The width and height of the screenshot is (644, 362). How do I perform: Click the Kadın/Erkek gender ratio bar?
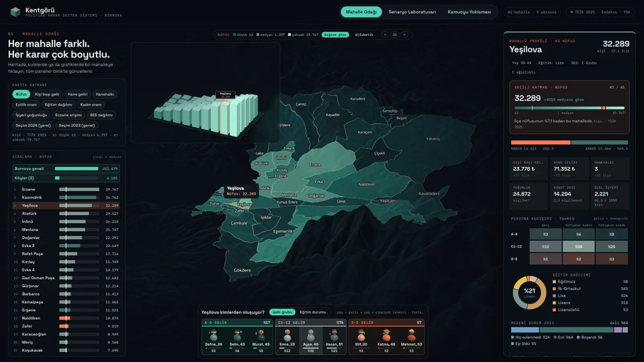click(x=569, y=142)
